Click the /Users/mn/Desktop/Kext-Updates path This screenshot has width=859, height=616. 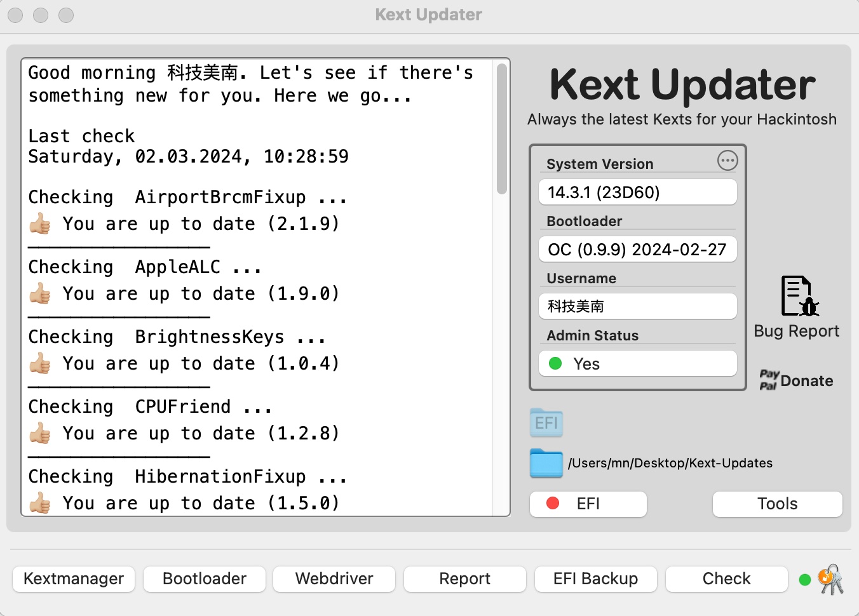tap(670, 463)
